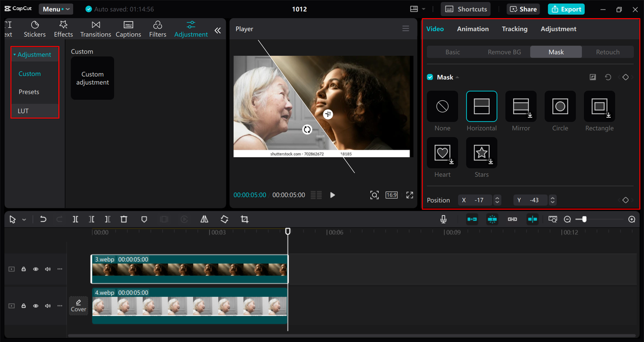Open the Stickers panel
This screenshot has width=644, height=342.
point(35,29)
